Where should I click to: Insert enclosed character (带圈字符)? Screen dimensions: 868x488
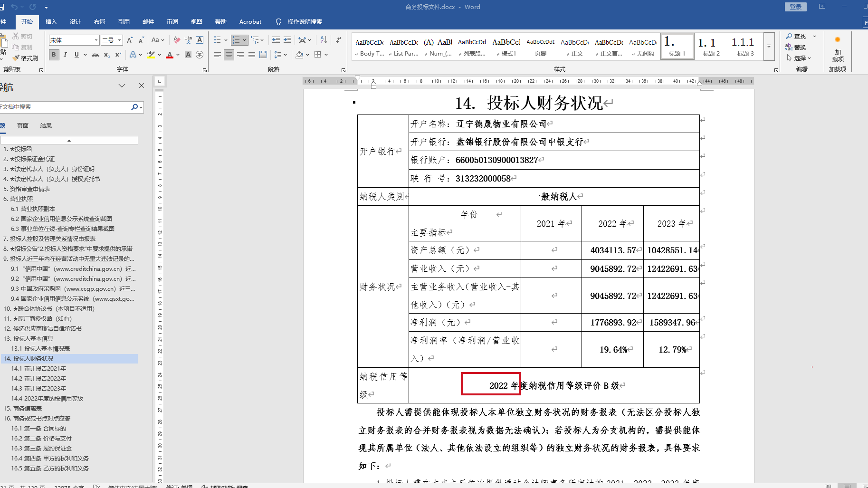tap(200, 55)
